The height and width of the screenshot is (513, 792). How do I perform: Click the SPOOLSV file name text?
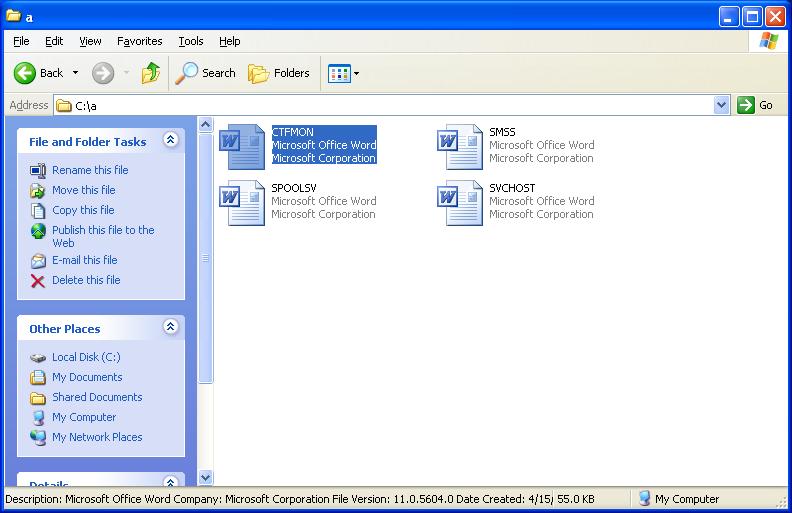point(294,188)
